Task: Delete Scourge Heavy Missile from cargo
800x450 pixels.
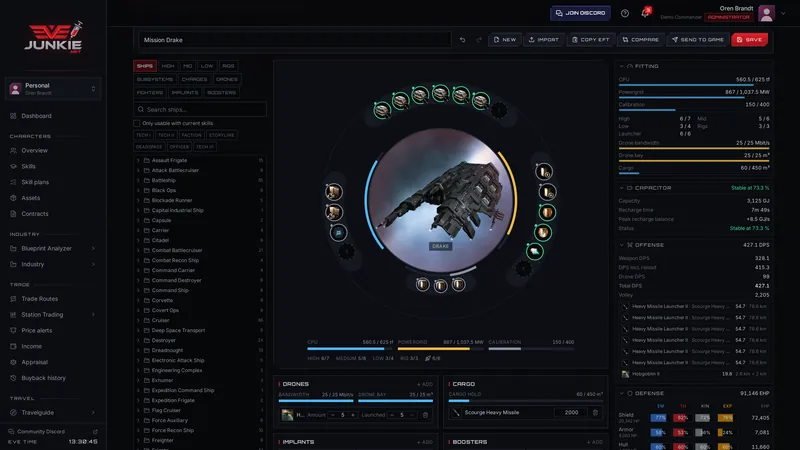Action: [x=595, y=412]
